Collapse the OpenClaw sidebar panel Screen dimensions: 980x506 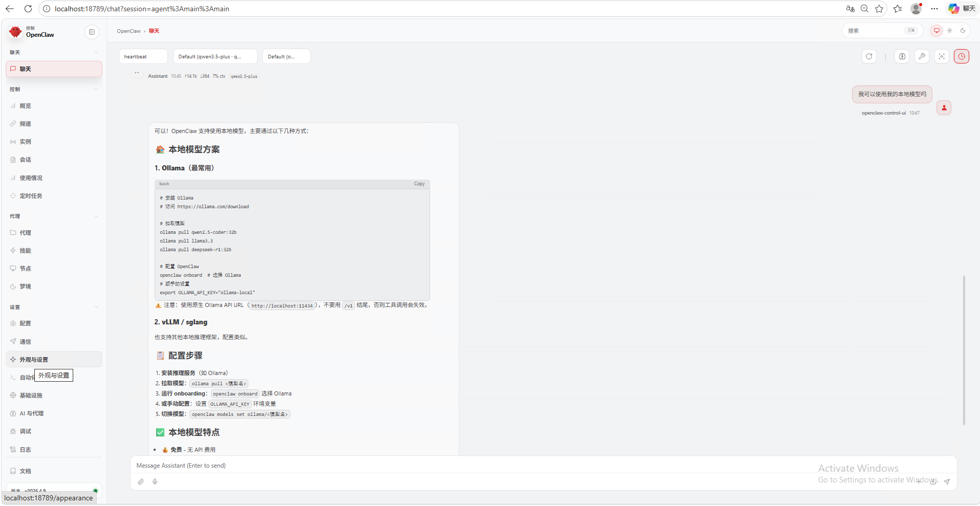[92, 32]
